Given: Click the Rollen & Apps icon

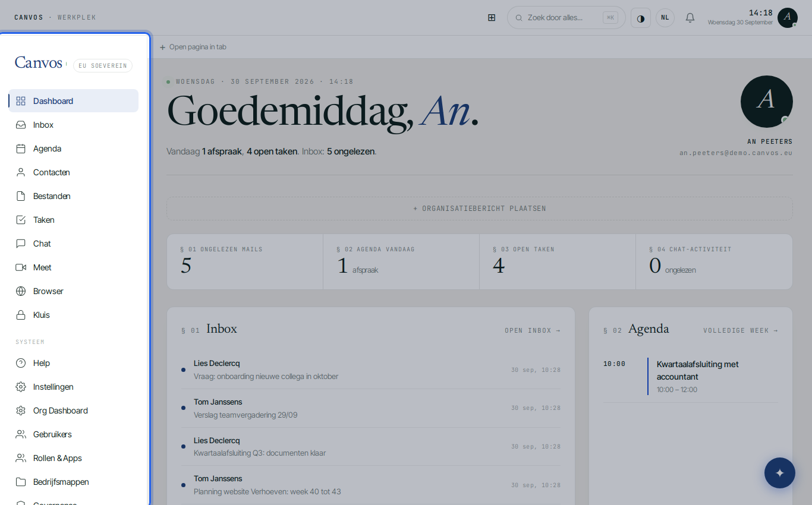Looking at the screenshot, I should 21,458.
